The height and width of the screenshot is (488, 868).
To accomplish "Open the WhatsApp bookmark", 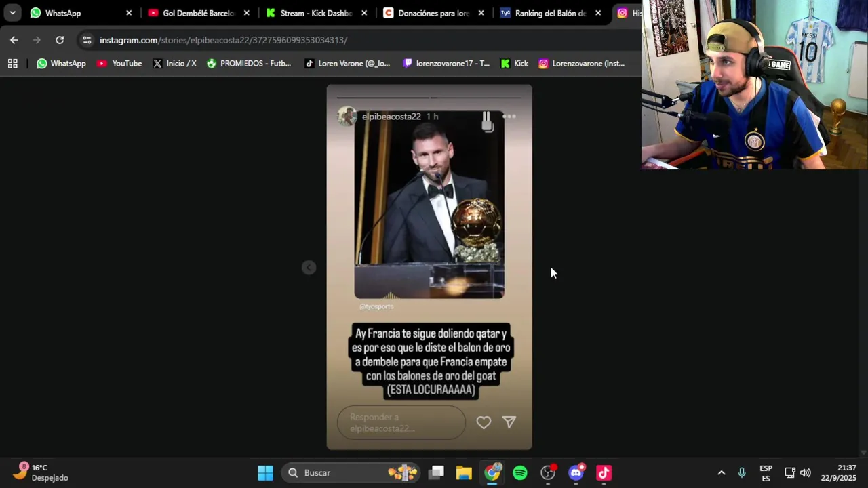I will tap(61, 63).
